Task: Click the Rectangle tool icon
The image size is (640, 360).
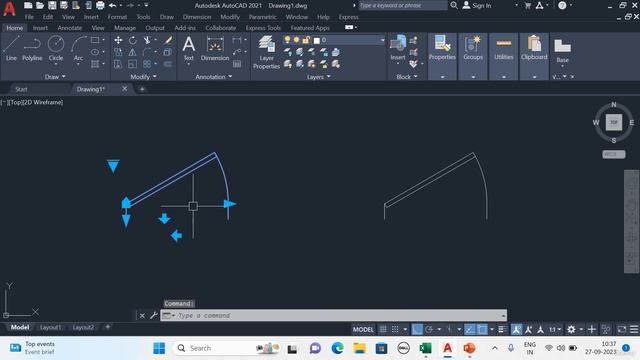Action: 95,40
